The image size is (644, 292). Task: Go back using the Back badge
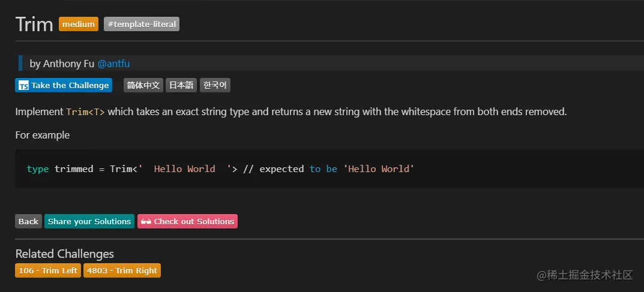(x=28, y=221)
